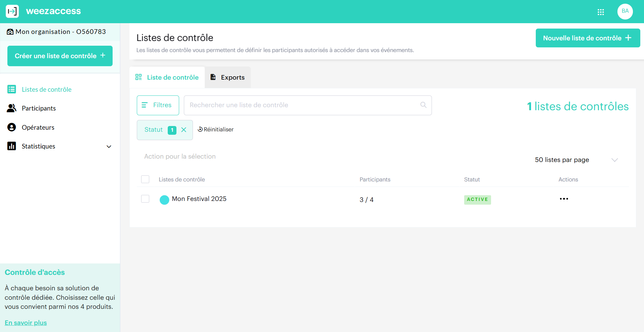Click the Mon organisation building icon
Image resolution: width=644 pixels, height=332 pixels.
point(10,32)
